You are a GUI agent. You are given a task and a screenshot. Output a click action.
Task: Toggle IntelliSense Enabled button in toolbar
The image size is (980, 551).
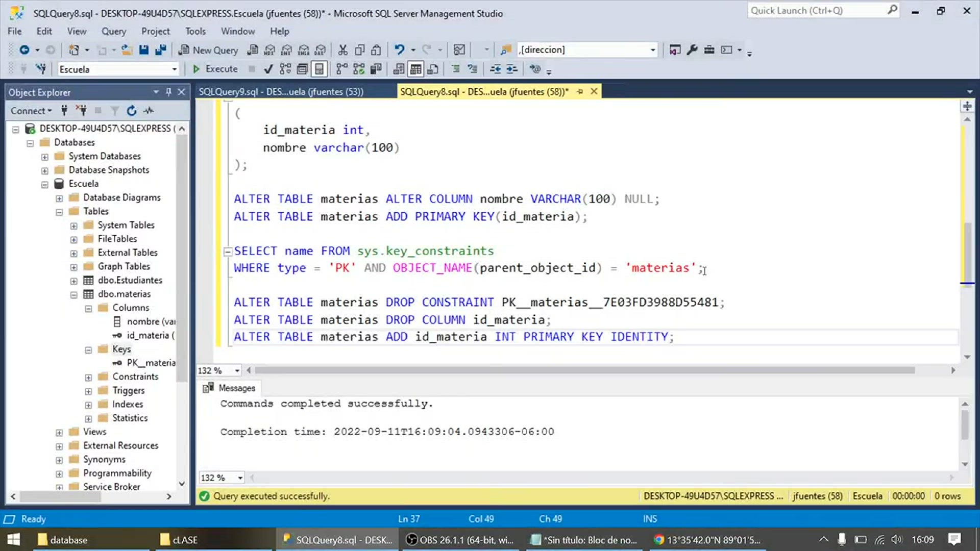click(x=319, y=69)
